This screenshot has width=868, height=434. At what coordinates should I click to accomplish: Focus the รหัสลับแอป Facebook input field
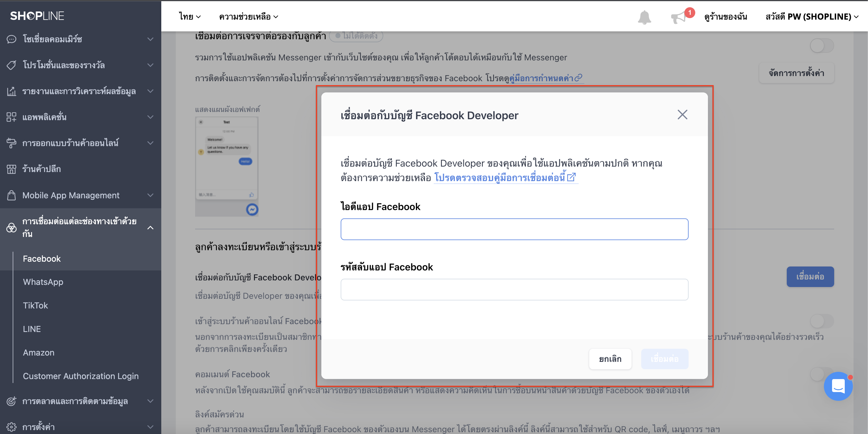pyautogui.click(x=514, y=289)
